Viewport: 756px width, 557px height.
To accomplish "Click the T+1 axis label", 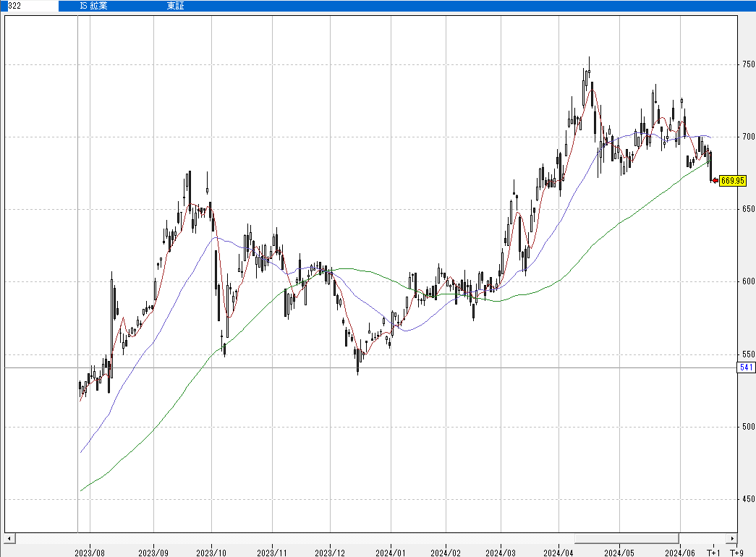I will (713, 553).
